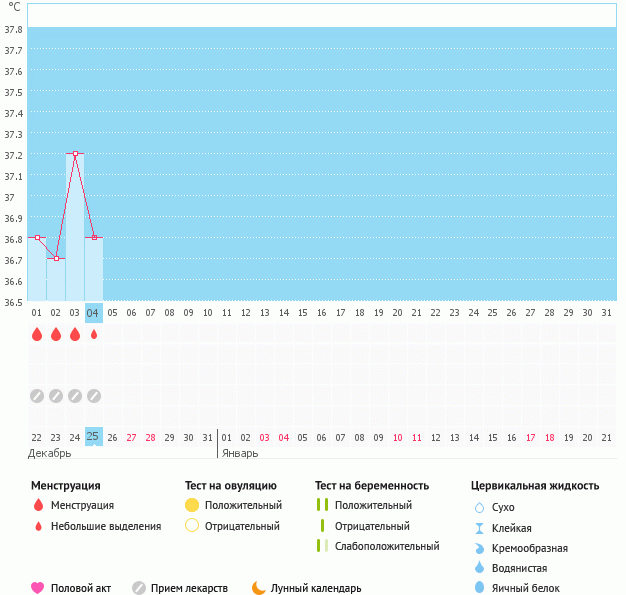
Task: Select the 37.2 temperature point on day 03
Action: [75, 154]
